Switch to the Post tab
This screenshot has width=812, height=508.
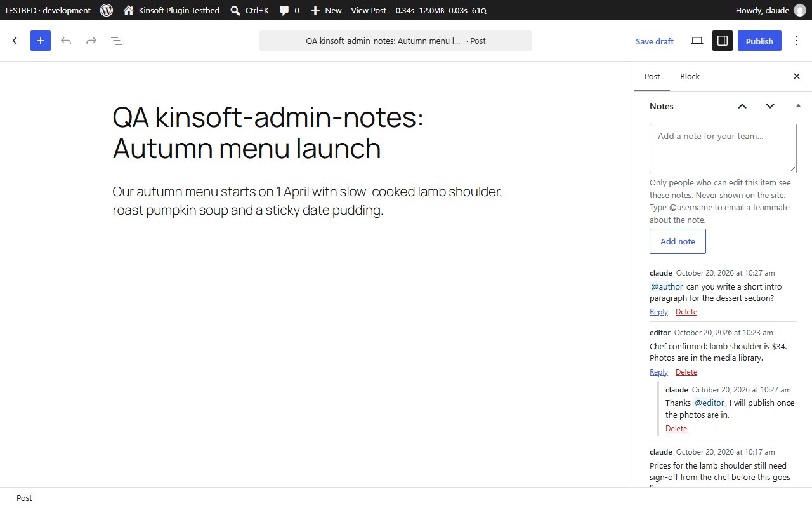point(652,76)
